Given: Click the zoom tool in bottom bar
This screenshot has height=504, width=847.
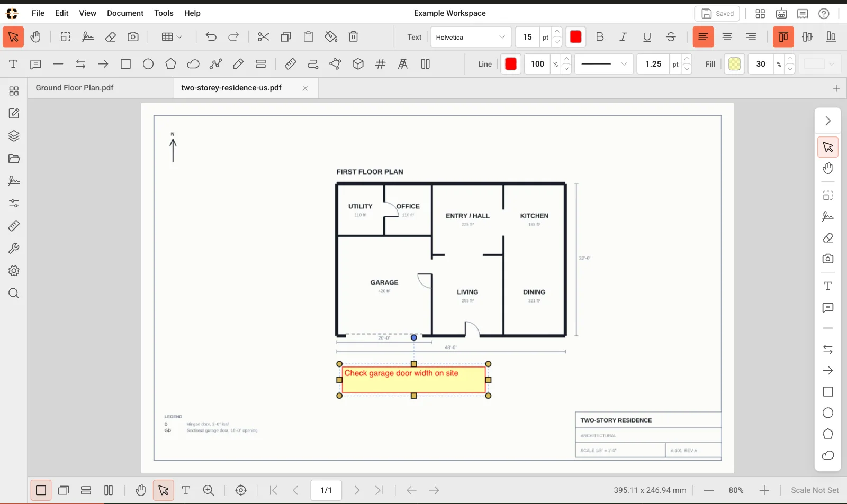Looking at the screenshot, I should pyautogui.click(x=209, y=490).
